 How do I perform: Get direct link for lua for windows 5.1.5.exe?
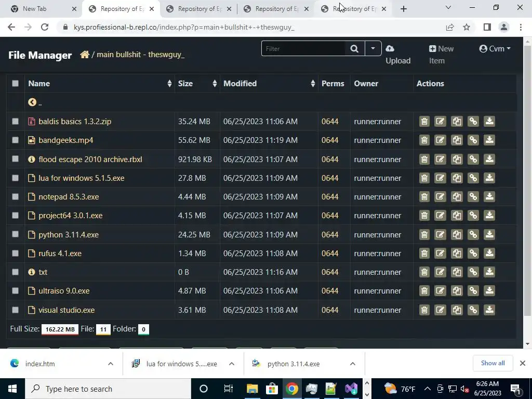coord(473,178)
